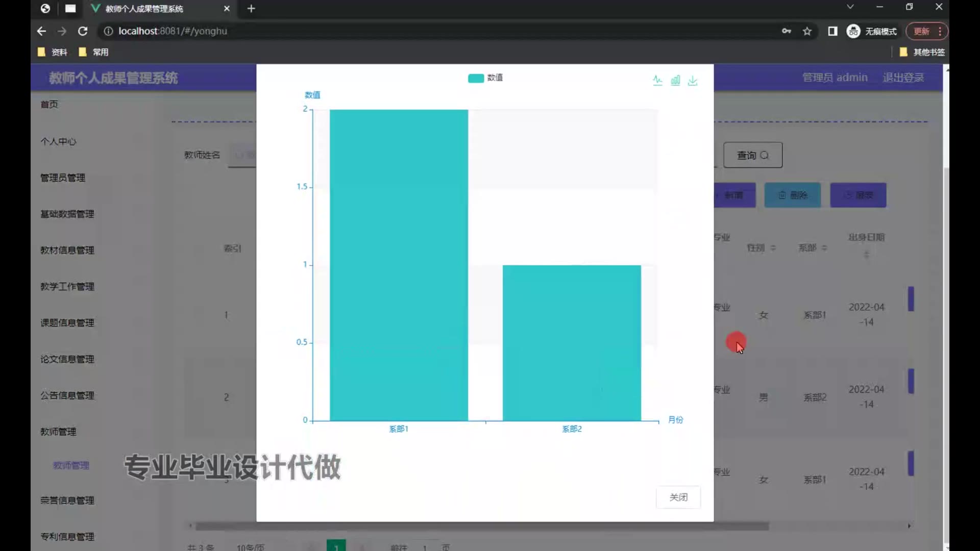Viewport: 980px width, 551px height.
Task: Click the 更新 browser update button
Action: [x=921, y=31]
